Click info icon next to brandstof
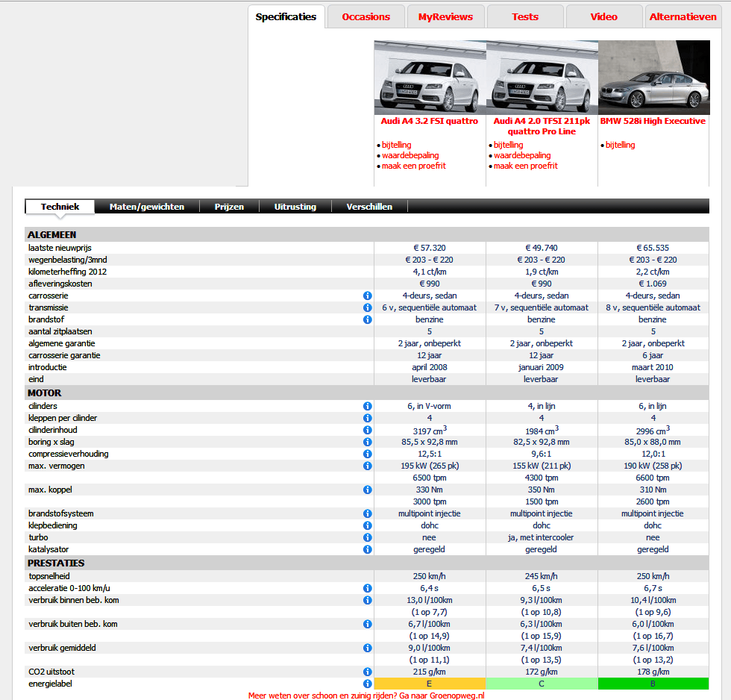731x700 pixels. pyautogui.click(x=367, y=319)
